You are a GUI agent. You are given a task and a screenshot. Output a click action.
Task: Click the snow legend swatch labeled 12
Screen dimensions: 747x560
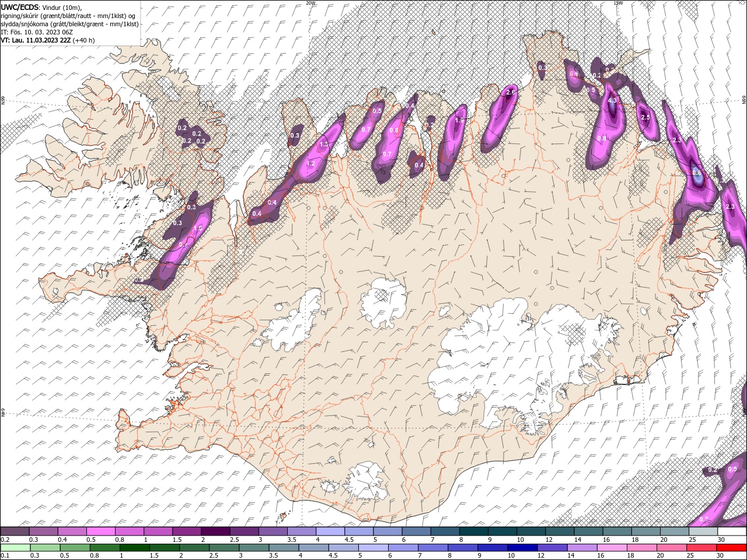coord(559,531)
